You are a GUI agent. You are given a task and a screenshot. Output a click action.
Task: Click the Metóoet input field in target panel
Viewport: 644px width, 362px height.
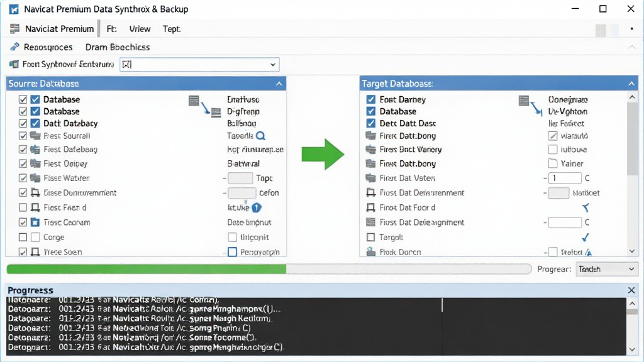(x=559, y=193)
